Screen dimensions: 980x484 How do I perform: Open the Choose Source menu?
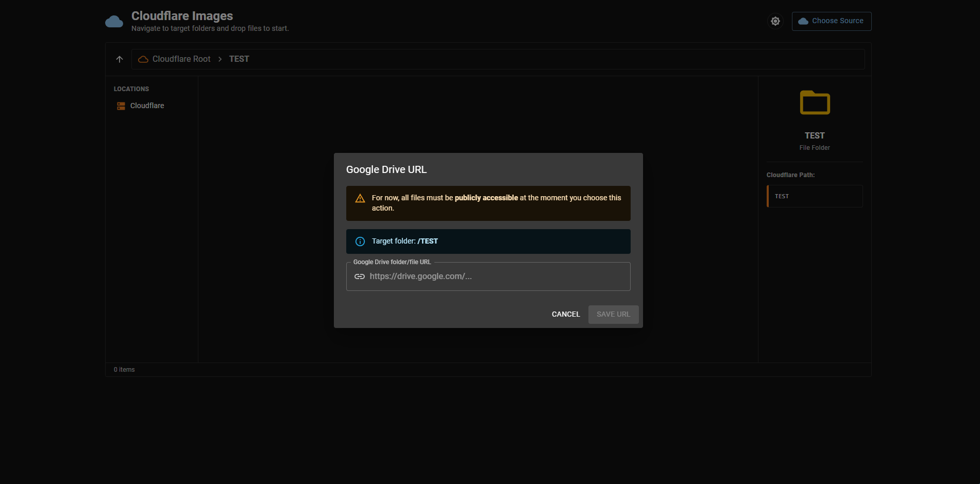click(831, 21)
